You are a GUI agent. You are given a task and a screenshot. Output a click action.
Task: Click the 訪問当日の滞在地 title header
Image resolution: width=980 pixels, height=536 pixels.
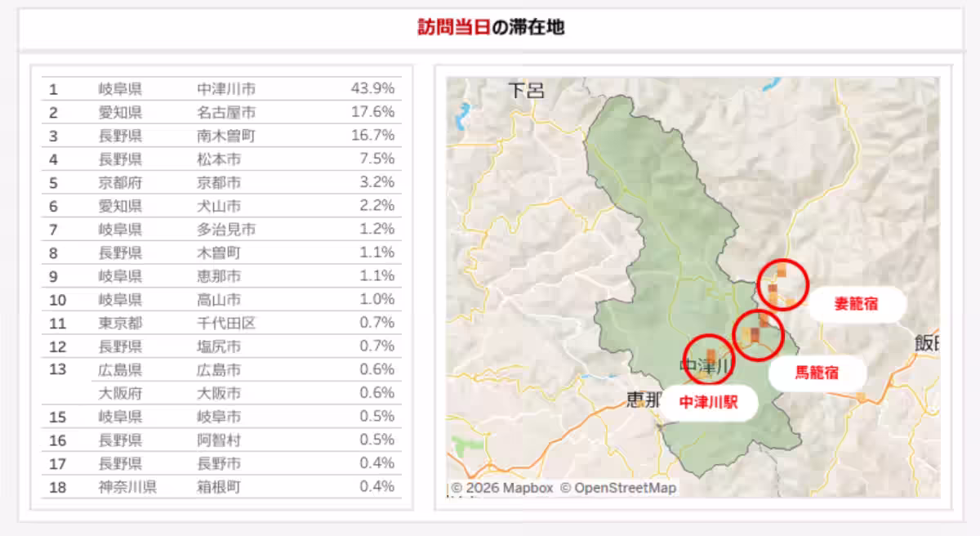point(490,28)
